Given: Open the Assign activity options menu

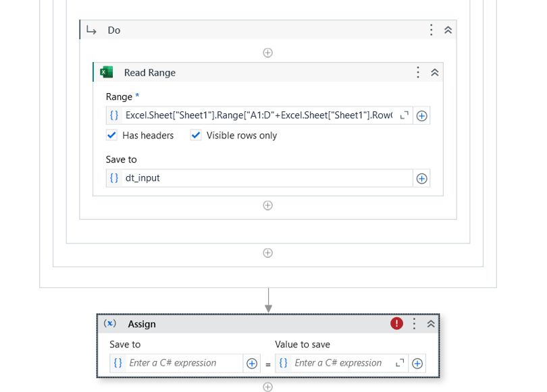Looking at the screenshot, I should [x=414, y=324].
